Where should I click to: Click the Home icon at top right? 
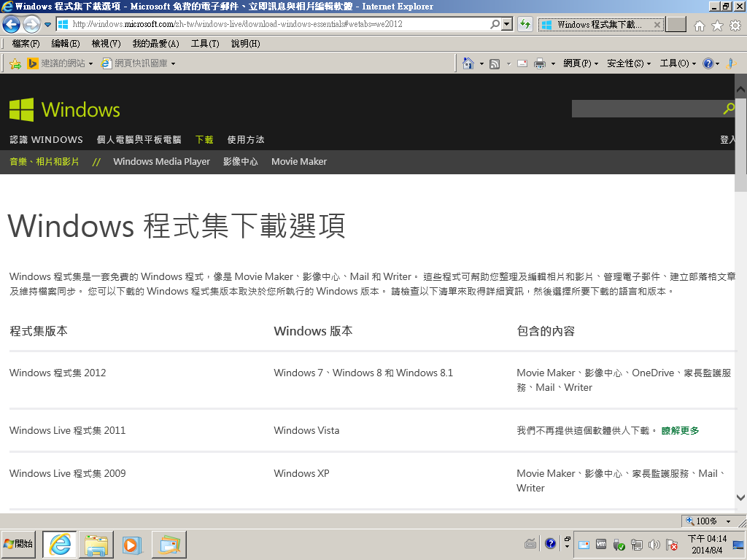699,26
